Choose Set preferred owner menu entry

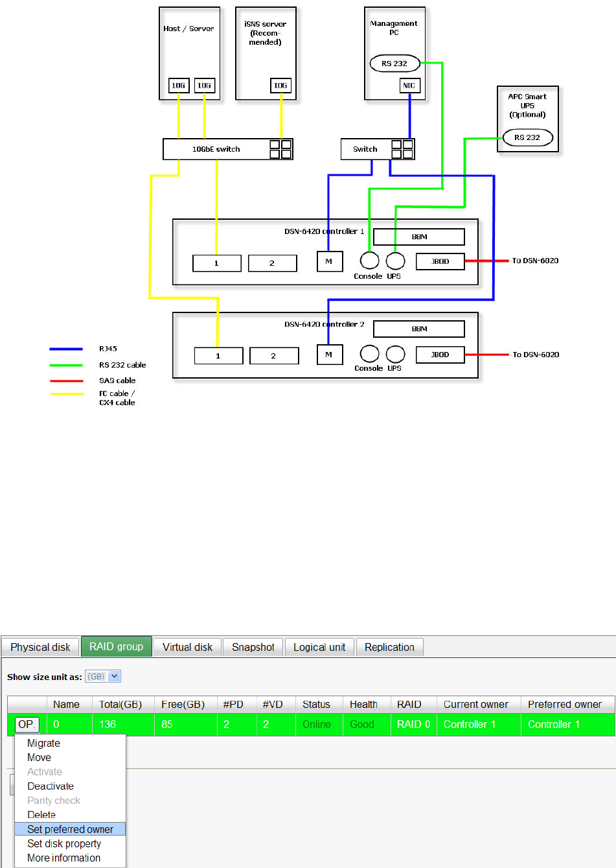(x=70, y=829)
